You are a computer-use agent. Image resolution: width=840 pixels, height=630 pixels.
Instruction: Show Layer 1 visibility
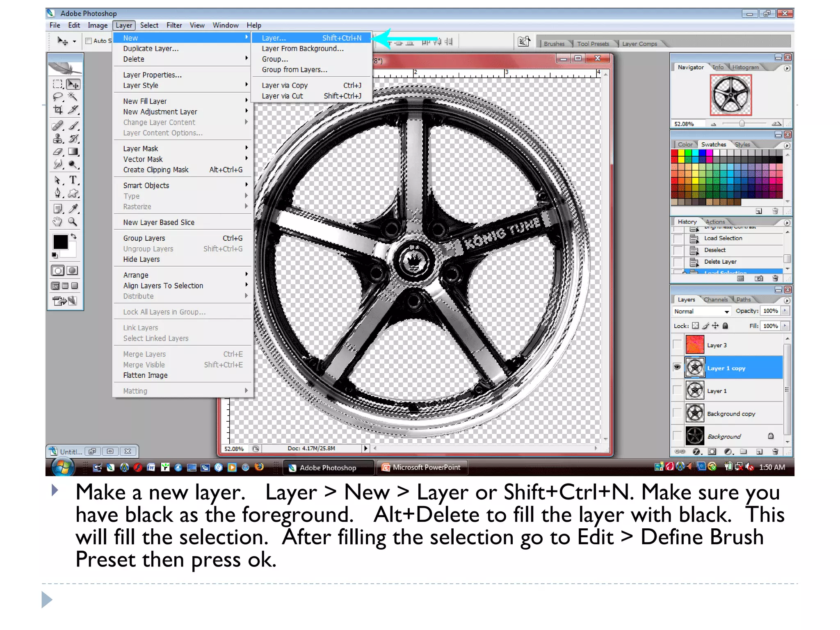pyautogui.click(x=677, y=390)
